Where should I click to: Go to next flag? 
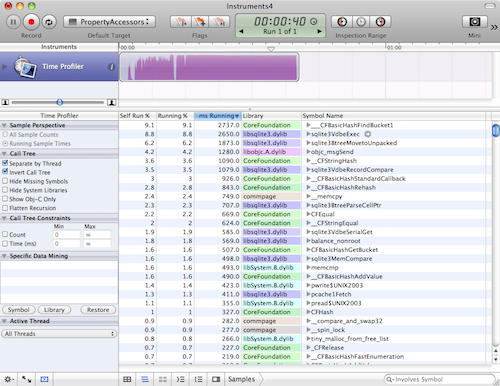coord(219,22)
